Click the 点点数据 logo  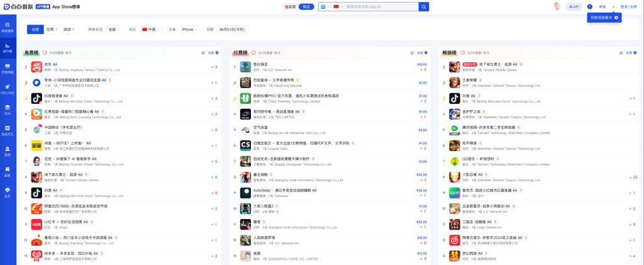[x=18, y=6]
